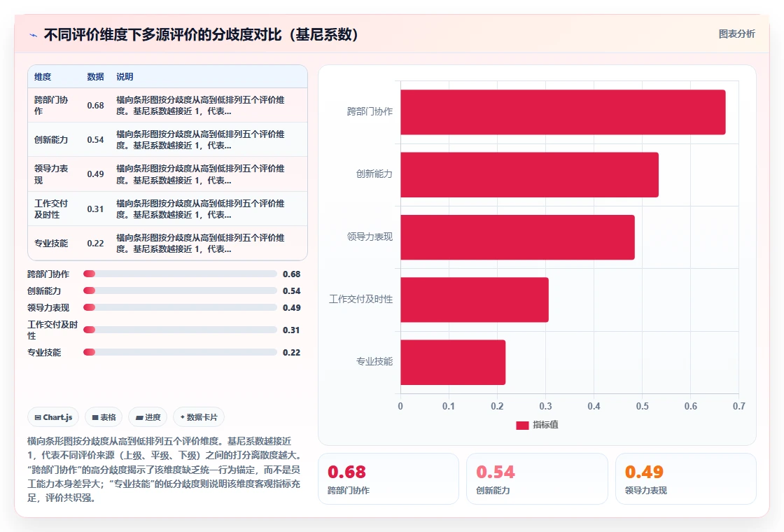The width and height of the screenshot is (784, 532).
Task: Click the 专业技能 bar in chart
Action: click(453, 362)
